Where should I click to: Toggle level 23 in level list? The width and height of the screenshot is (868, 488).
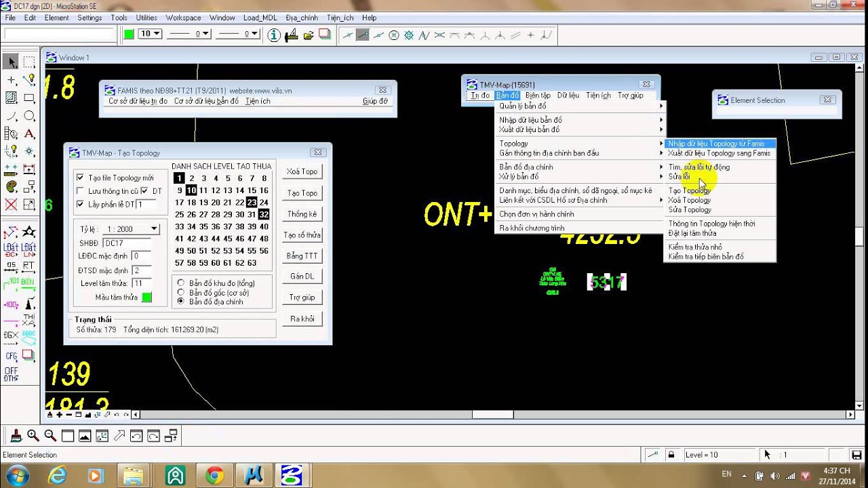(x=252, y=202)
